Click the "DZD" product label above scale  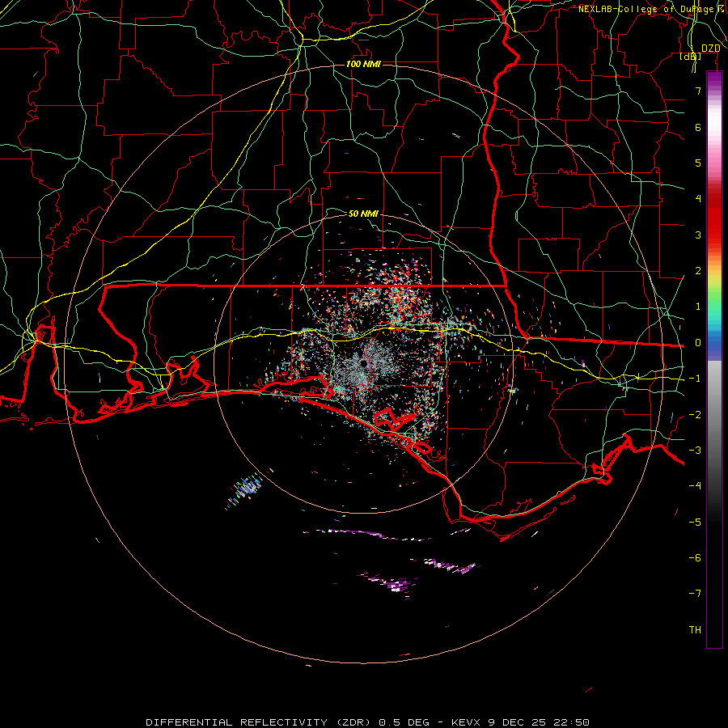point(710,49)
